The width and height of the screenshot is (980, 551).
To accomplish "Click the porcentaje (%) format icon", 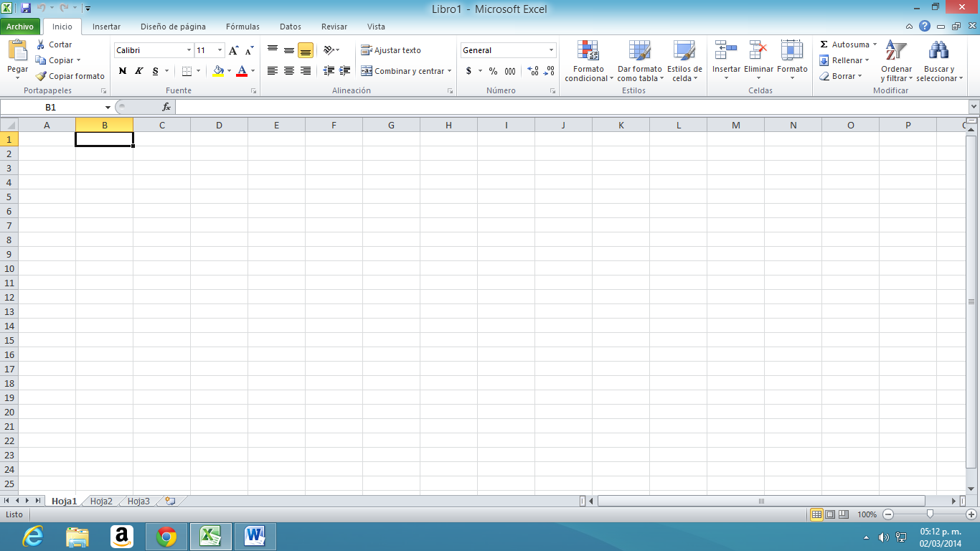I will 492,71.
